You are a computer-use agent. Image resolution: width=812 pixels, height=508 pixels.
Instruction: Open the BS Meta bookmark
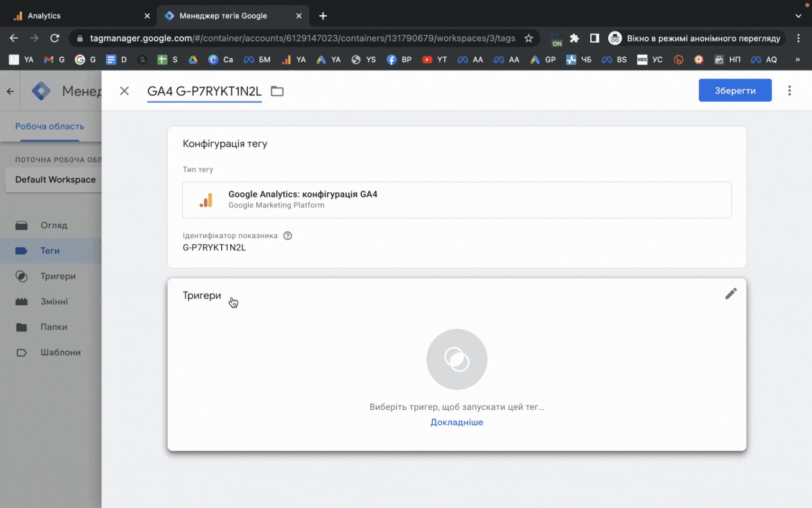615,60
